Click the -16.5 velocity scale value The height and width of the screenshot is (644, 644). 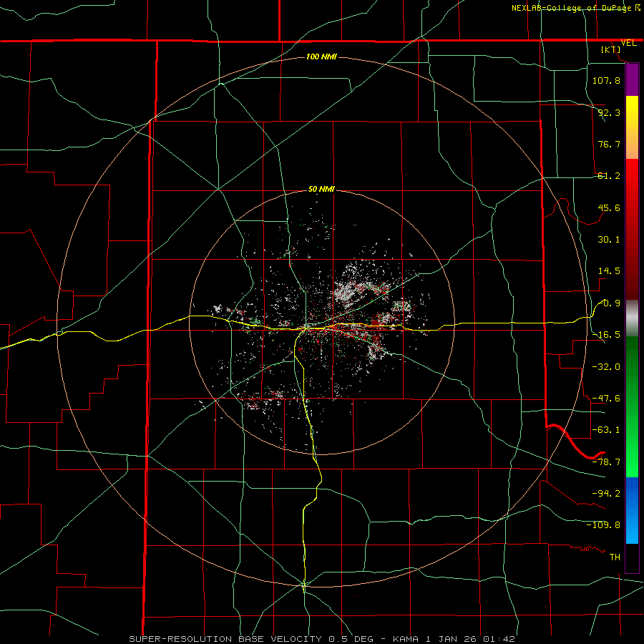(x=606, y=335)
